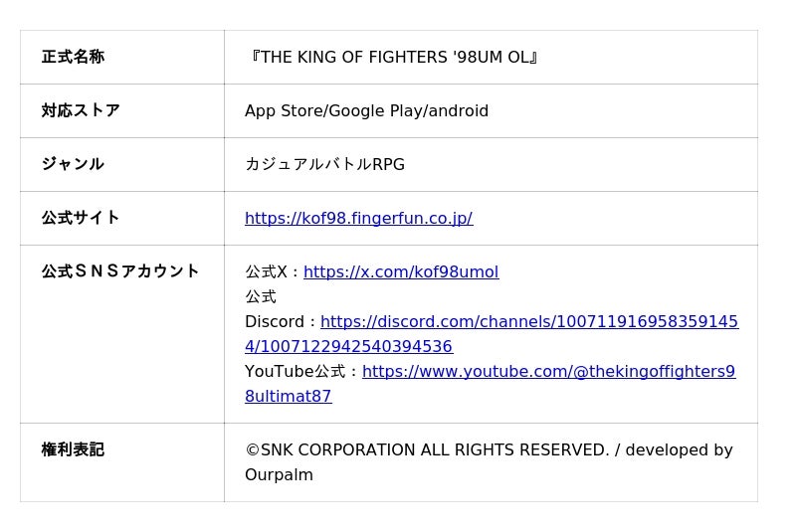
Task: Click the Ourpalm developer name
Action: pos(279,475)
